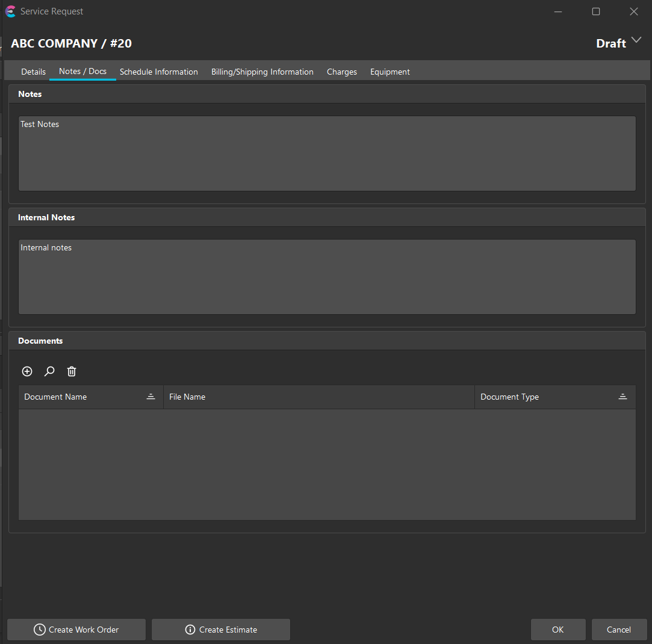Expand the Draft status dropdown chevron
652x644 pixels.
click(x=637, y=42)
